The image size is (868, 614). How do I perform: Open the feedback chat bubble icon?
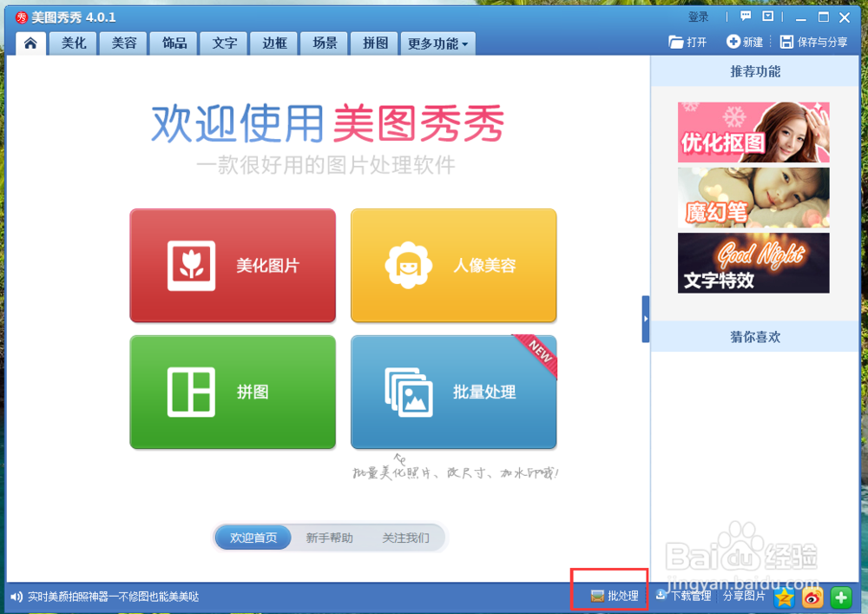tap(746, 17)
